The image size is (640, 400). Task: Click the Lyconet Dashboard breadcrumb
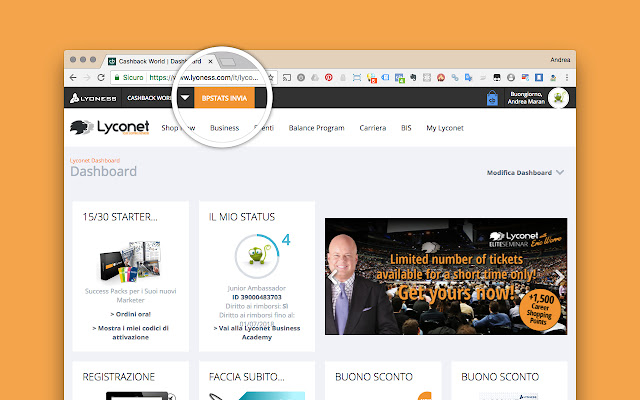point(95,160)
